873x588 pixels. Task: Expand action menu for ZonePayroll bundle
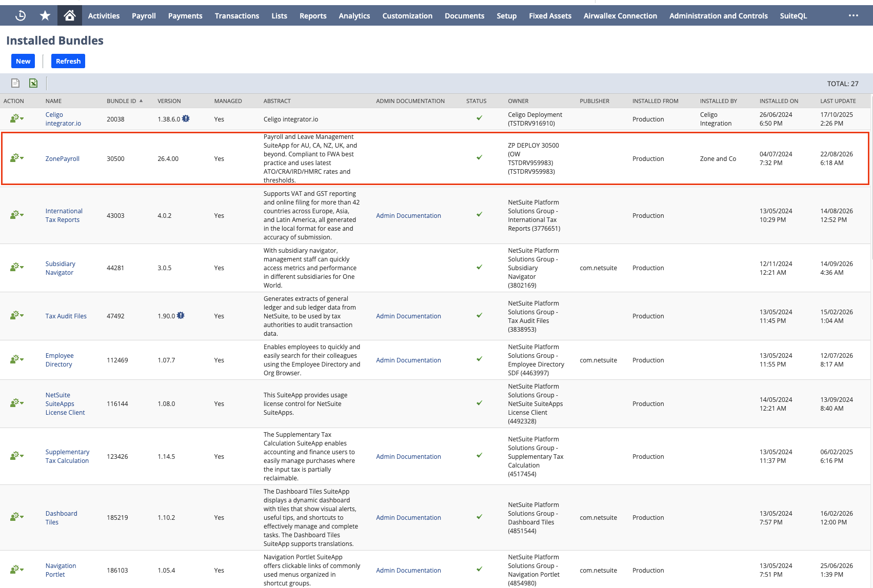point(17,158)
